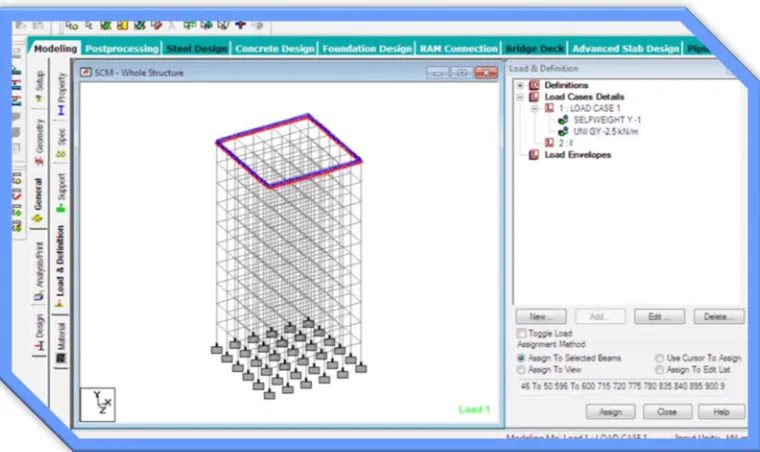Select the SELFWEIGHT Y -1 load item
Screen dimensions: 760x452
[607, 120]
